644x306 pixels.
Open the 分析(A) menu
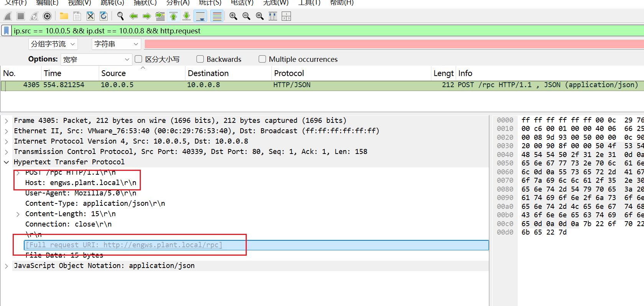pyautogui.click(x=178, y=3)
